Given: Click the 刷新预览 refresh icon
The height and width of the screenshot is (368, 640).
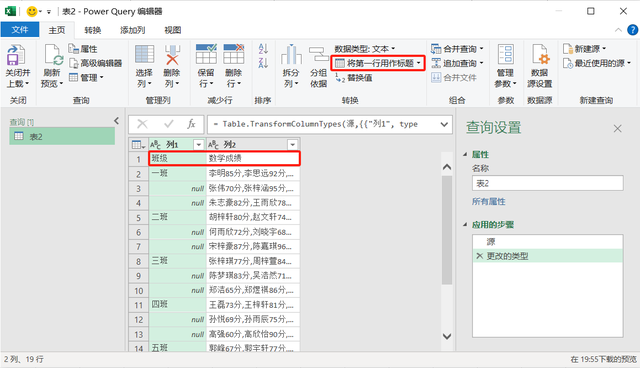Looking at the screenshot, I should coord(53,55).
